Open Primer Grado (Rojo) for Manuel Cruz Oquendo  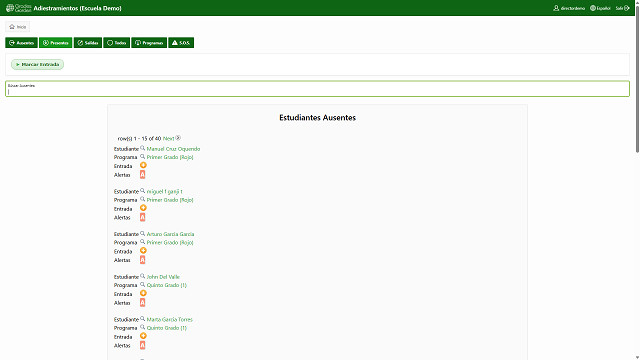point(170,157)
